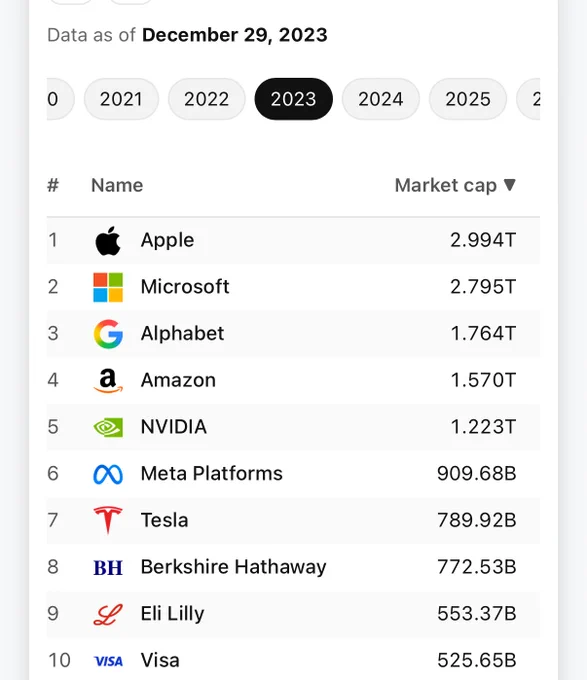Sort by the Name column header
587x680 pixels.
pos(117,186)
